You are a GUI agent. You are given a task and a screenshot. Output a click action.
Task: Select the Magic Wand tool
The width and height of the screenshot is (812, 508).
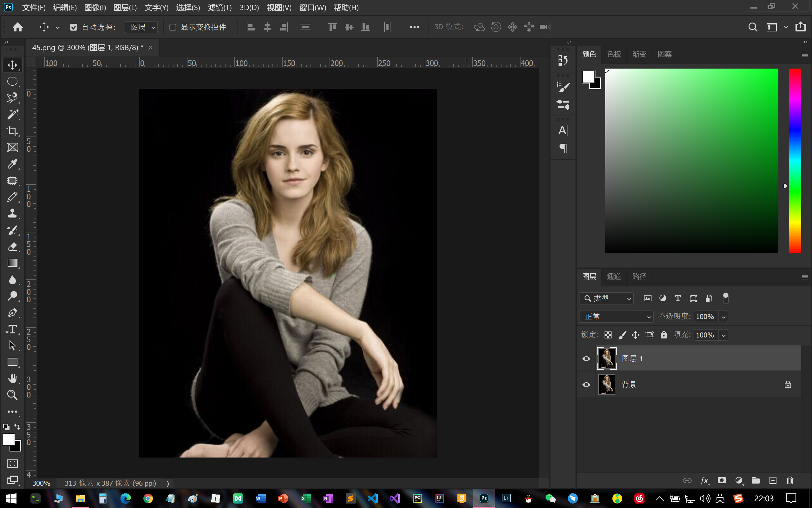click(12, 114)
